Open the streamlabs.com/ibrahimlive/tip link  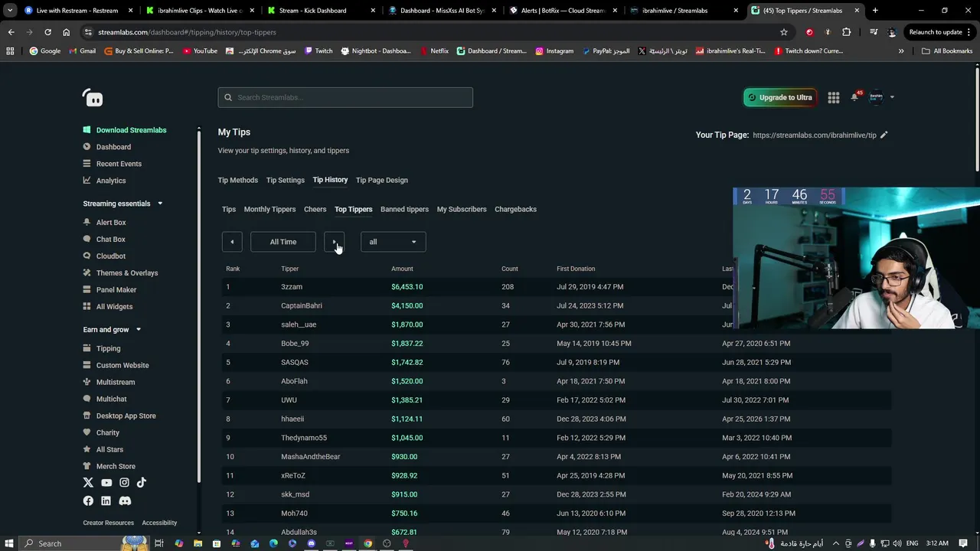pyautogui.click(x=815, y=135)
